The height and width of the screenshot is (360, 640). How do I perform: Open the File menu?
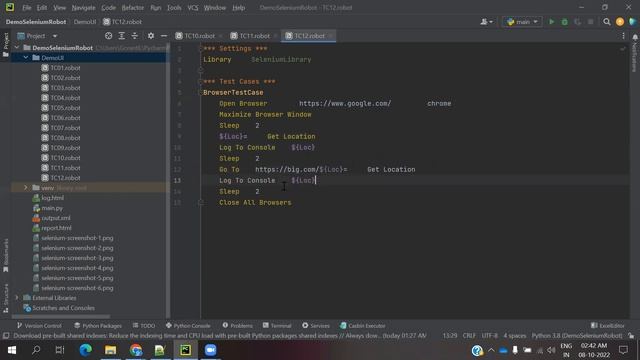pyautogui.click(x=27, y=8)
